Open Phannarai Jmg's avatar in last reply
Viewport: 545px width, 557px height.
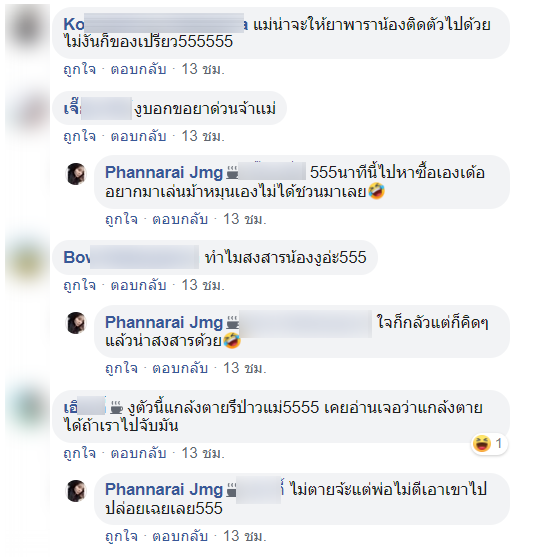(76, 491)
